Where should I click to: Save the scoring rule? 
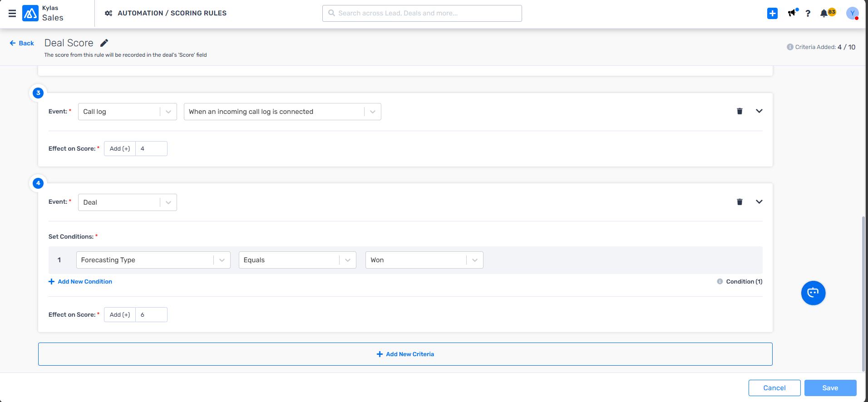830,388
